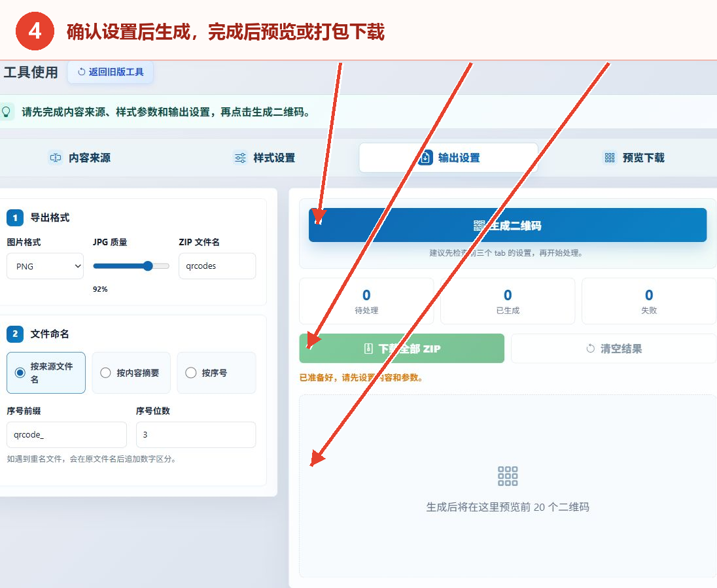The width and height of the screenshot is (717, 588).
Task: Click 下载全部 ZIP button
Action: [402, 349]
